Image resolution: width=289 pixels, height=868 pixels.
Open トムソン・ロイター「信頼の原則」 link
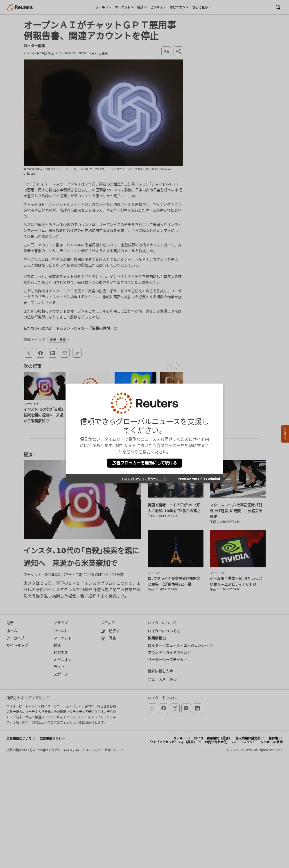coord(86,328)
